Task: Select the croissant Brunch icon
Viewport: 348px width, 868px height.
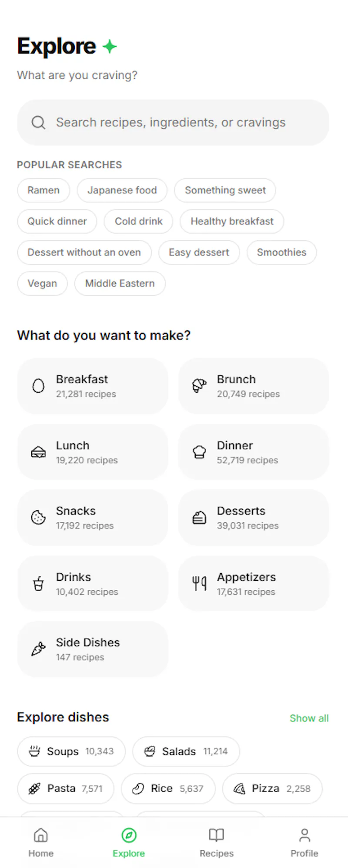Action: point(199,386)
